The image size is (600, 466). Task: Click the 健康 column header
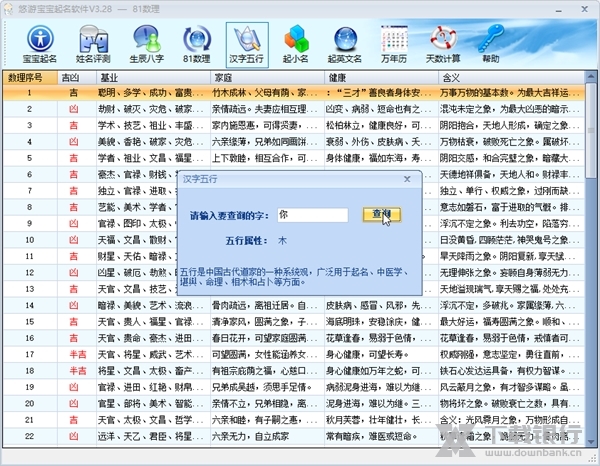click(x=381, y=78)
